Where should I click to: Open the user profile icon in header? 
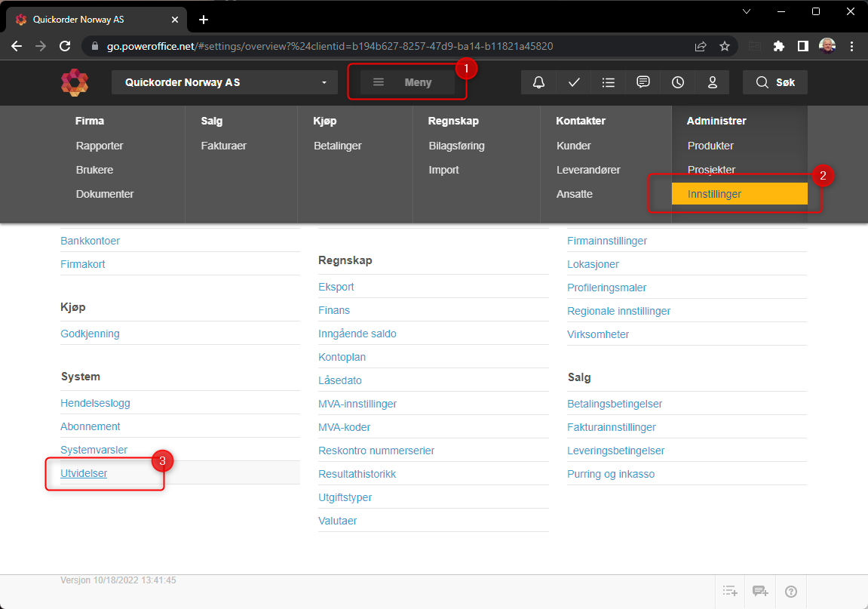[713, 82]
